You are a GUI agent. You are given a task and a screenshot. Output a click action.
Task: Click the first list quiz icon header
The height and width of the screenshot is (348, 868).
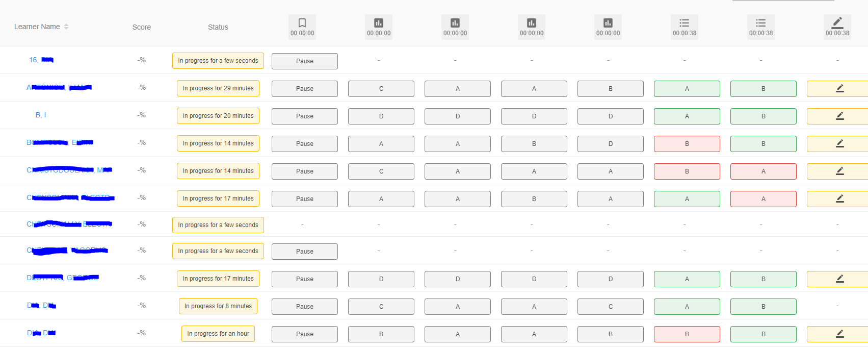coord(685,27)
